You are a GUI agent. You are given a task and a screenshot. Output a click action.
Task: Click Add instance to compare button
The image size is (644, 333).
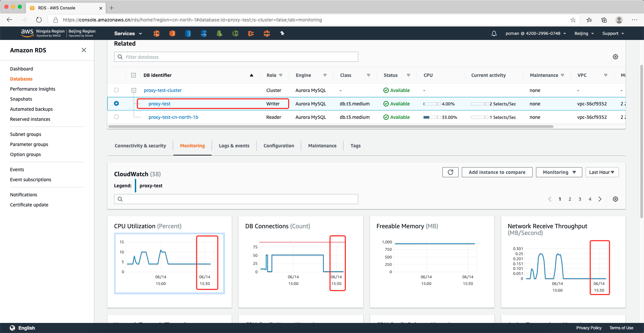497,172
